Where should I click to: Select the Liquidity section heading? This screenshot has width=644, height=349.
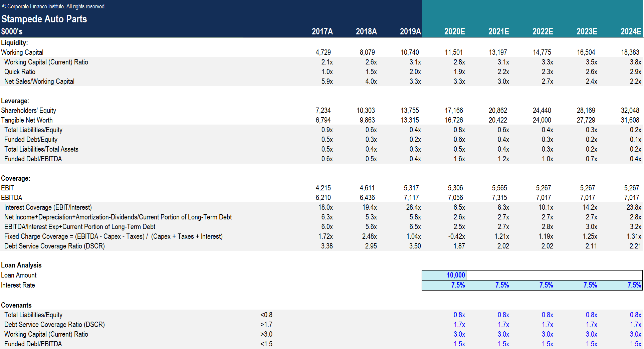pyautogui.click(x=14, y=43)
